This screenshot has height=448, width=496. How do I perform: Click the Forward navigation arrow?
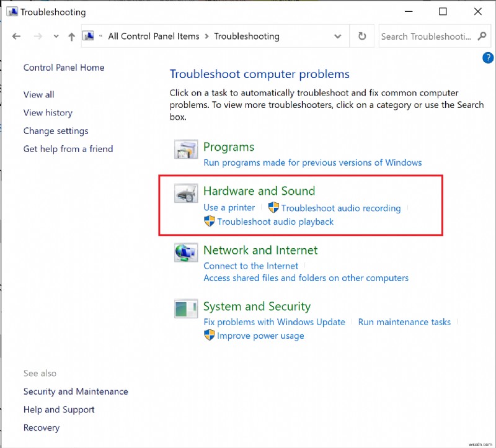tap(38, 37)
